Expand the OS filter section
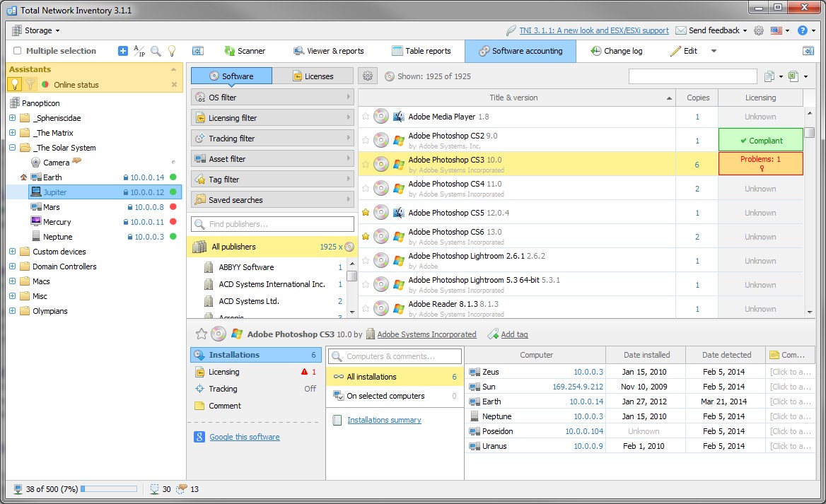 pos(272,97)
